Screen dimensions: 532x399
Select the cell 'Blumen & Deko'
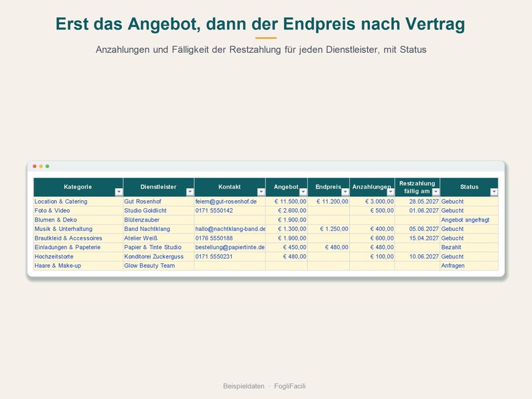coord(78,220)
